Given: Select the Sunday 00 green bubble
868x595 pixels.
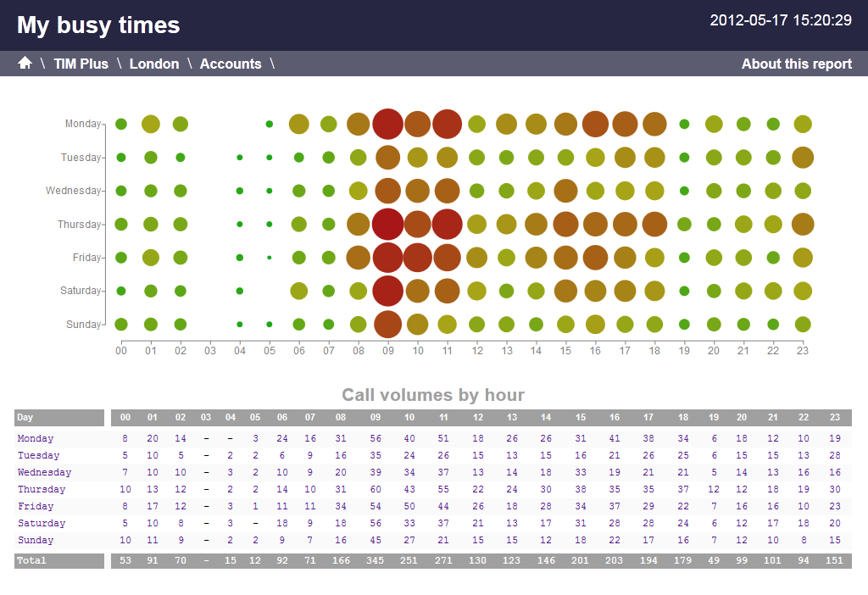Looking at the screenshot, I should pyautogui.click(x=121, y=324).
